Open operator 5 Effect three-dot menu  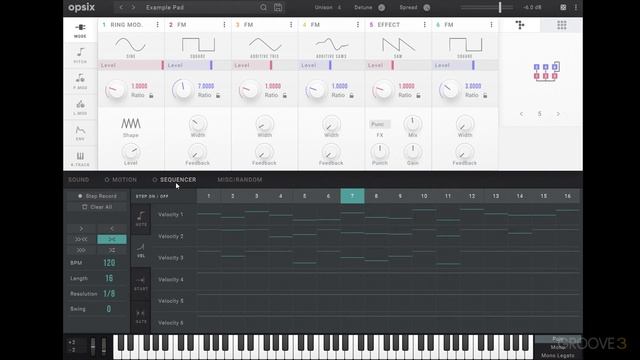[424, 25]
